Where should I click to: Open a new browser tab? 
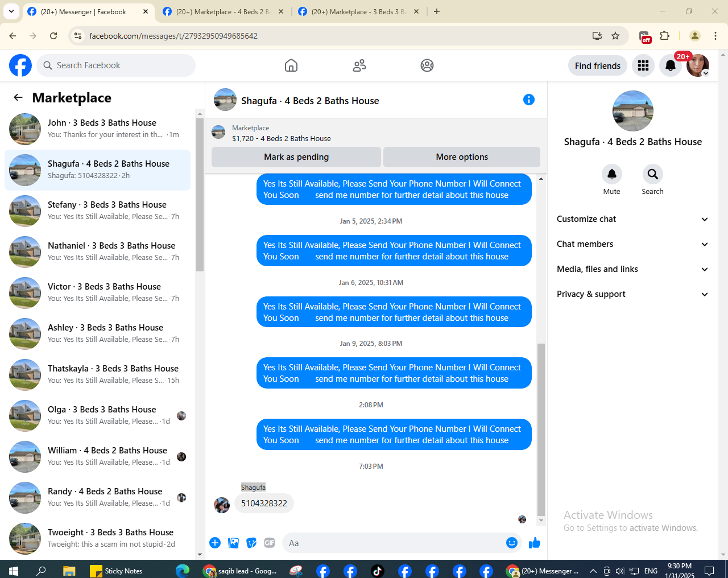tap(437, 11)
